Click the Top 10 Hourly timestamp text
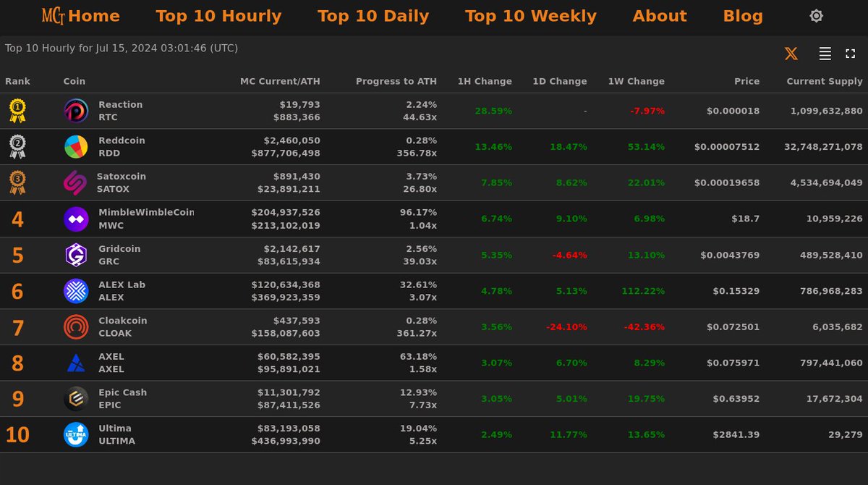The image size is (868, 485). pyautogui.click(x=122, y=48)
